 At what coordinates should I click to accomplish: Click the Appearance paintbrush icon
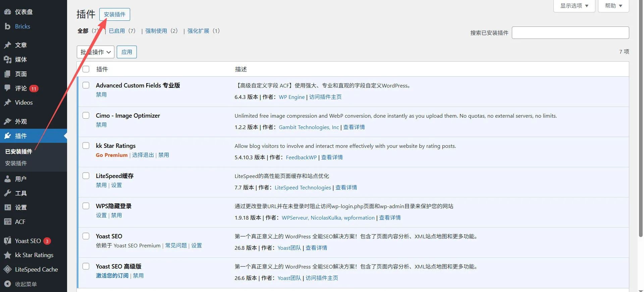click(x=8, y=121)
